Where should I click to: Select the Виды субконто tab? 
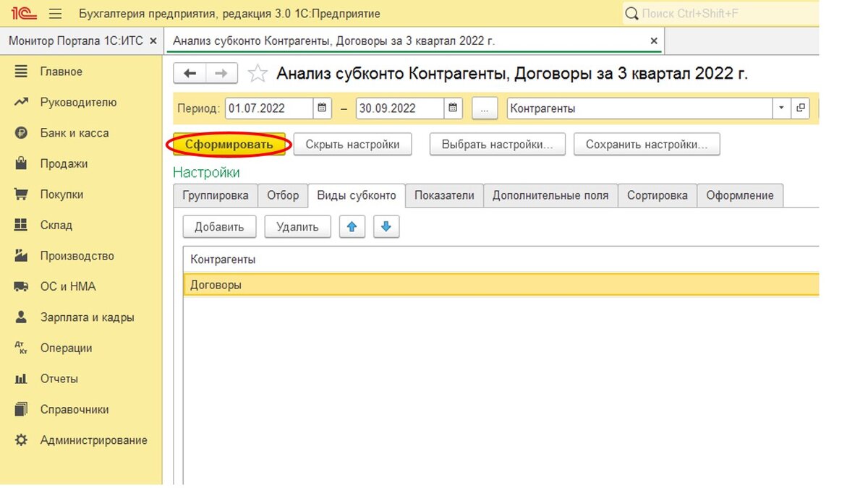[357, 195]
